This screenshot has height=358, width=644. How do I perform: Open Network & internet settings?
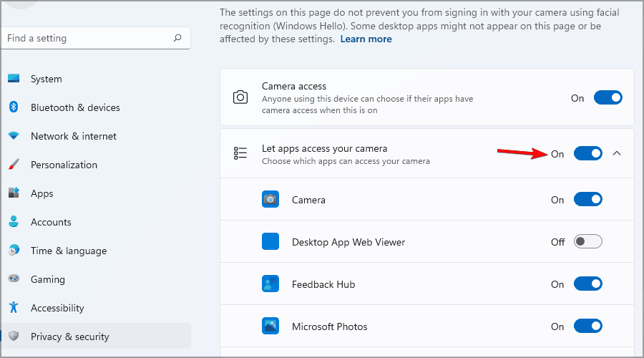[73, 136]
